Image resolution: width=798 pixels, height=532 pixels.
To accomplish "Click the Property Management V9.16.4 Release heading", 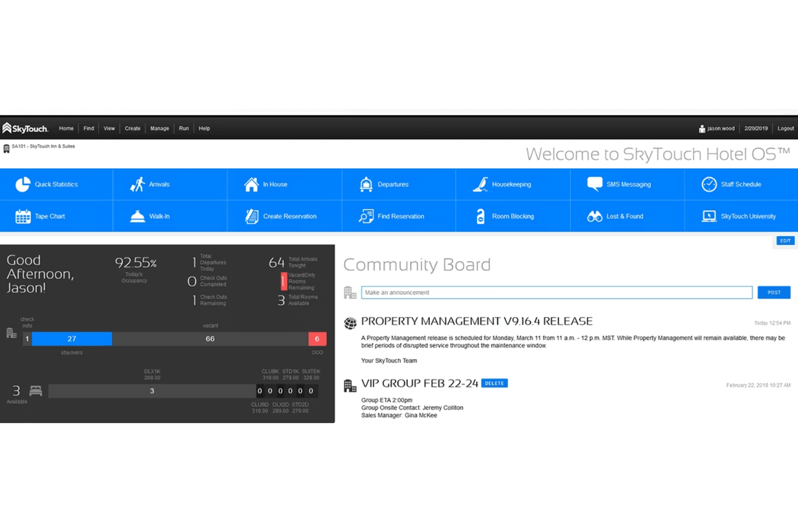I will 477,321.
